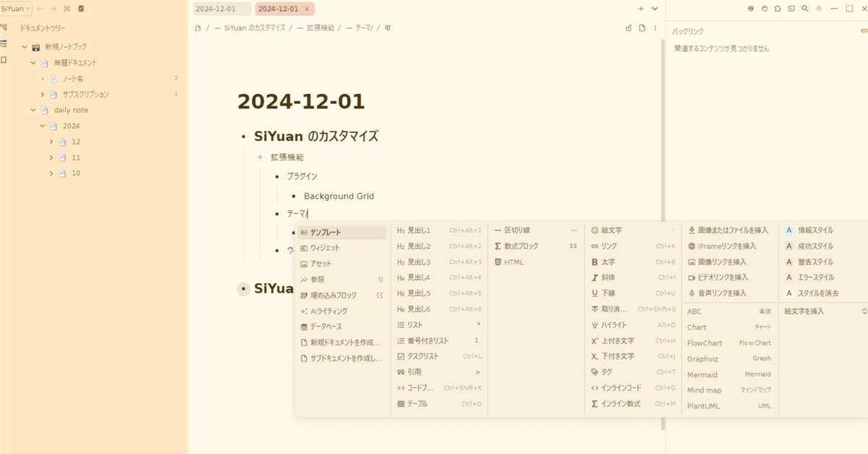The image size is (868, 454).
Task: Choose 埋め込みブロック from slash menu
Action: tap(341, 295)
